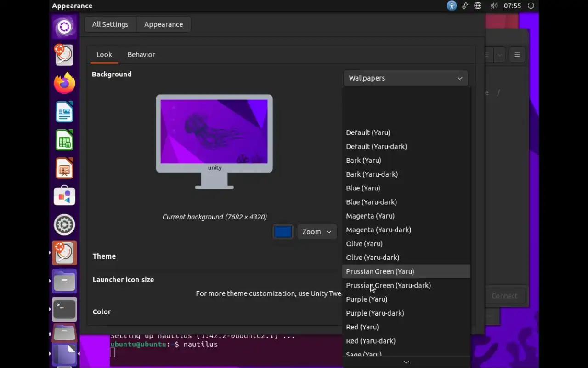Viewport: 588px width, 368px height.
Task: Go back to All Settings
Action: [110, 24]
